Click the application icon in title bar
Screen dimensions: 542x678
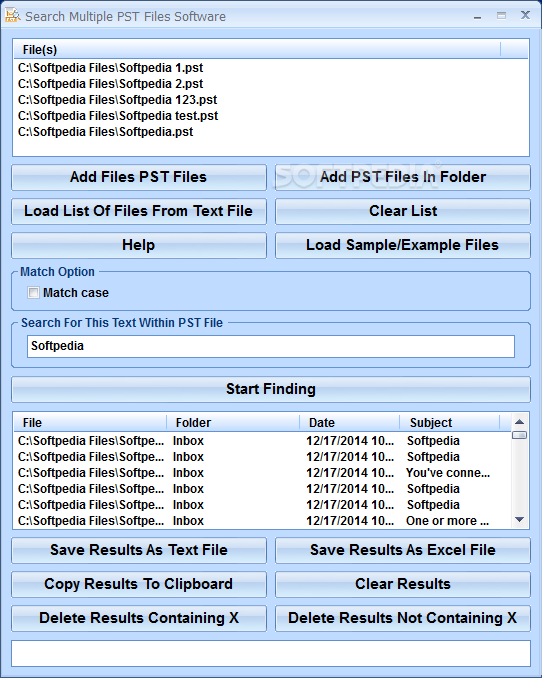(x=13, y=15)
